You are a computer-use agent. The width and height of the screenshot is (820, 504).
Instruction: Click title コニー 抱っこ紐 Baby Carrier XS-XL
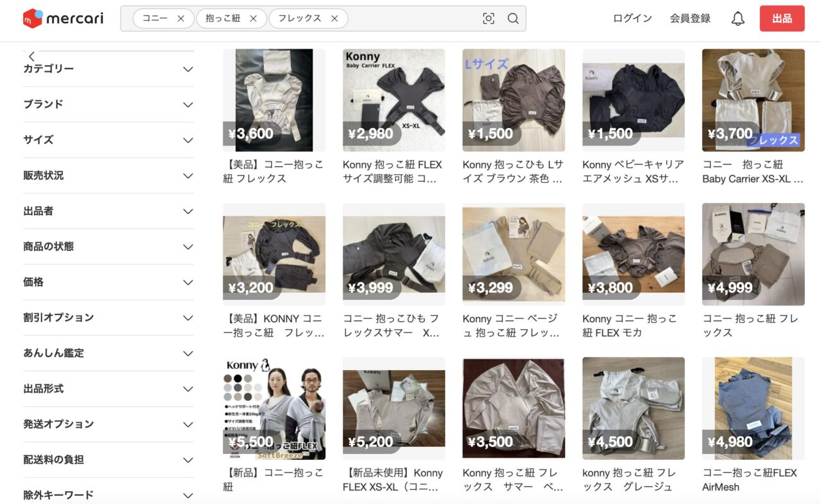[x=753, y=172]
